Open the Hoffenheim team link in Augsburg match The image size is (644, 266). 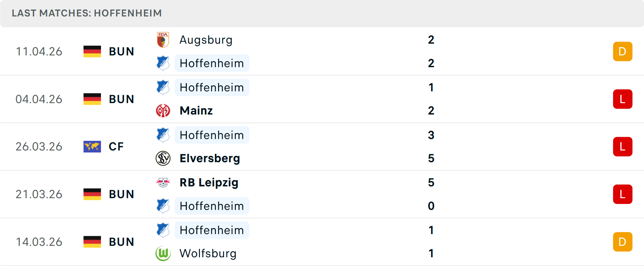(212, 63)
